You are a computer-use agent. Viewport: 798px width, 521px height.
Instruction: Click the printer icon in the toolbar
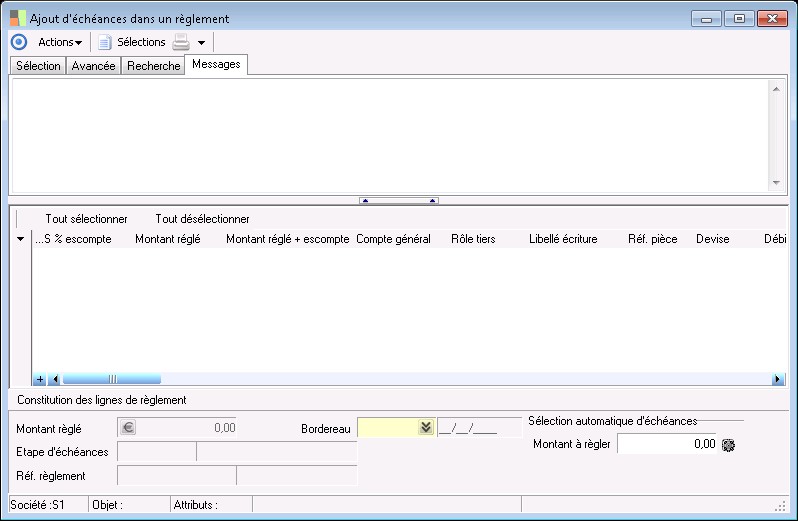coord(181,42)
